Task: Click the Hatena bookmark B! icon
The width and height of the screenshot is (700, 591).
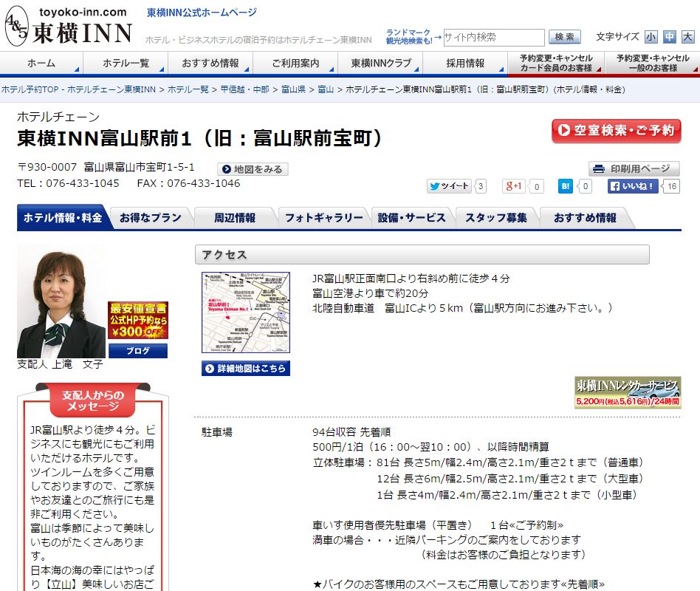Action: [x=566, y=186]
